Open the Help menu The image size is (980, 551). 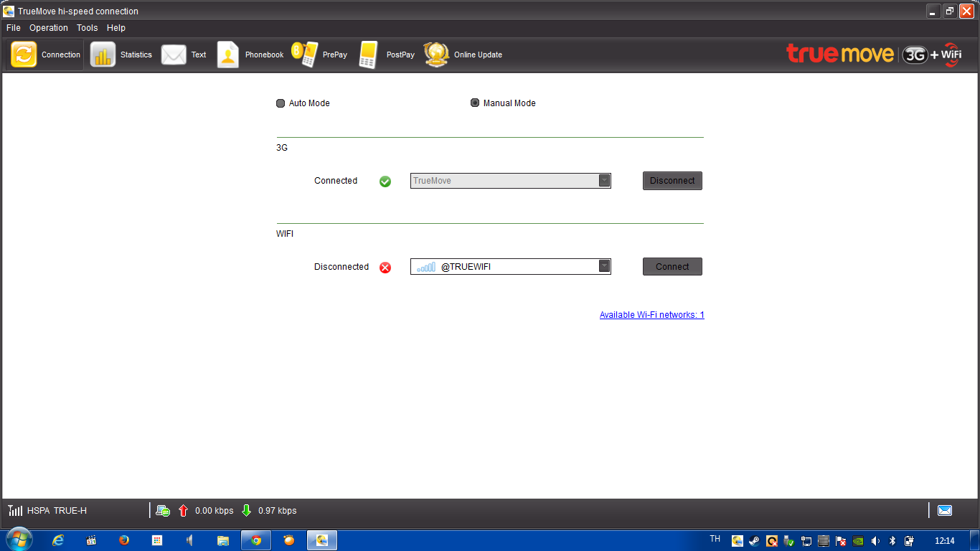click(x=116, y=28)
